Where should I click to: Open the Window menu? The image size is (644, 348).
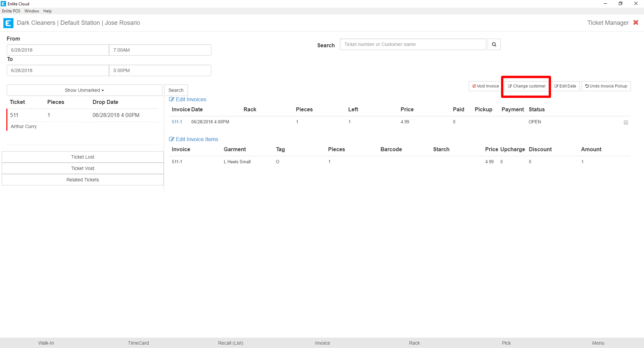(x=32, y=11)
